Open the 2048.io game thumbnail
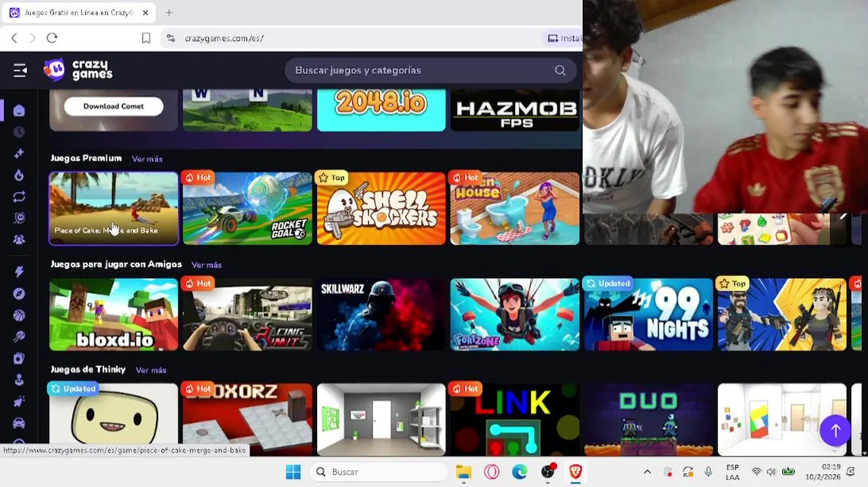Screen dimensions: 868x487 pos(381,110)
